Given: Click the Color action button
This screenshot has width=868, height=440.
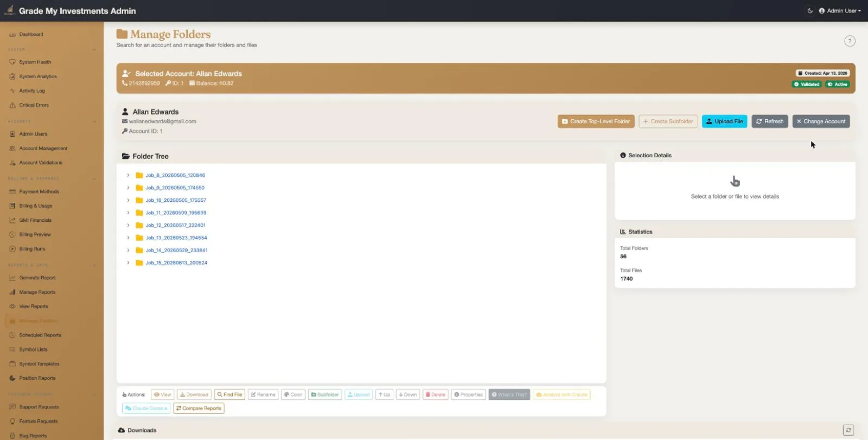Looking at the screenshot, I should (x=293, y=394).
